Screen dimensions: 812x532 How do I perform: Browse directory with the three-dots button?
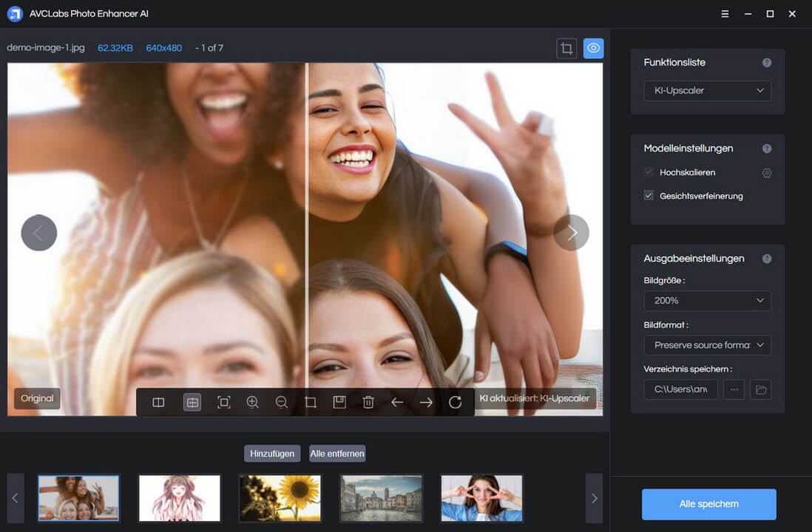point(734,389)
